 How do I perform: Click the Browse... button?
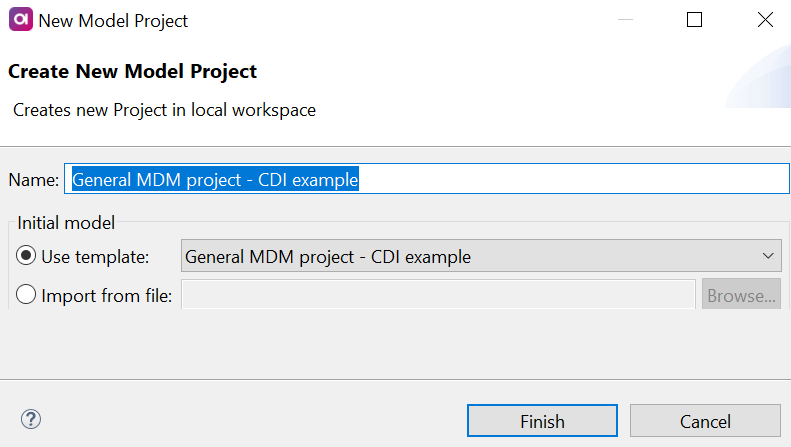click(x=741, y=295)
